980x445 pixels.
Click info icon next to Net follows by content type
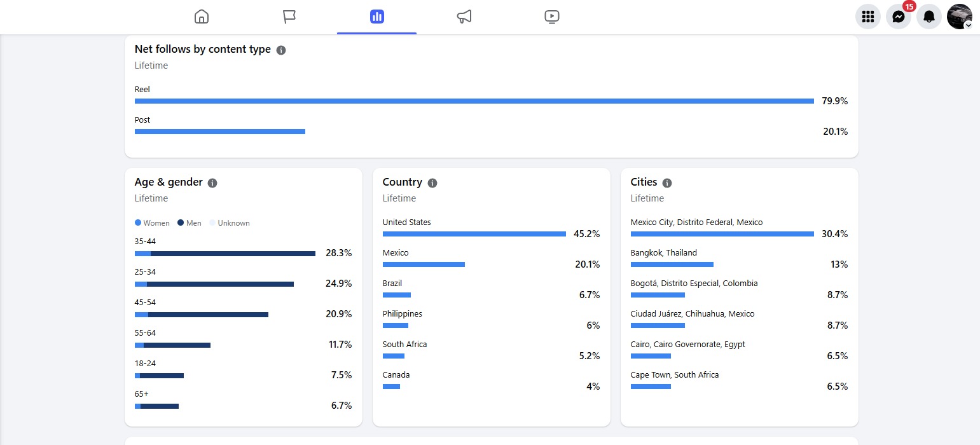tap(281, 50)
